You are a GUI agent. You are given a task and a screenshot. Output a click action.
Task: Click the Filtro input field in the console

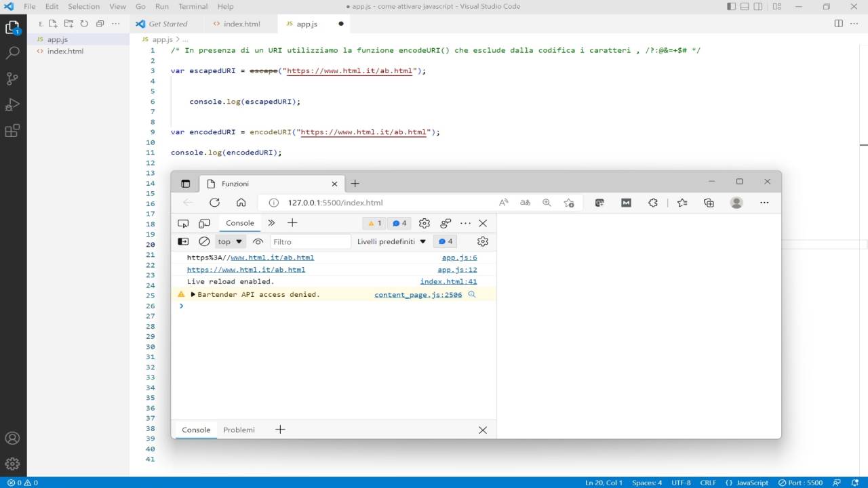[x=311, y=241]
